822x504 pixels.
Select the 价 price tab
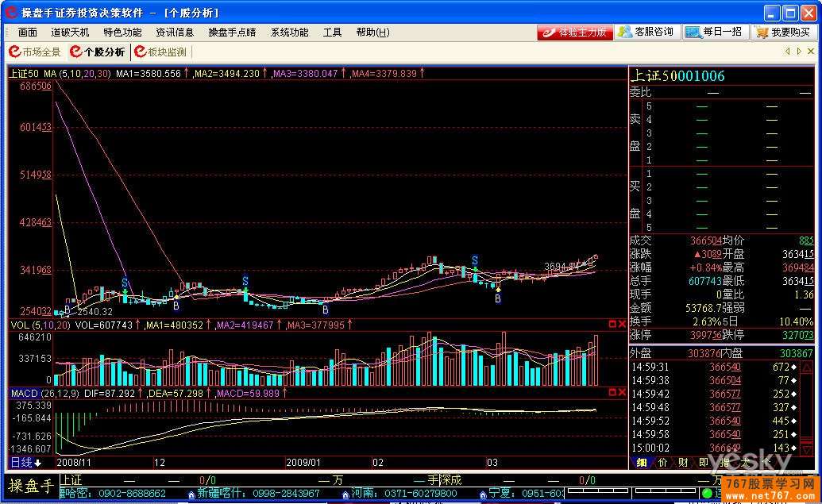click(x=662, y=463)
